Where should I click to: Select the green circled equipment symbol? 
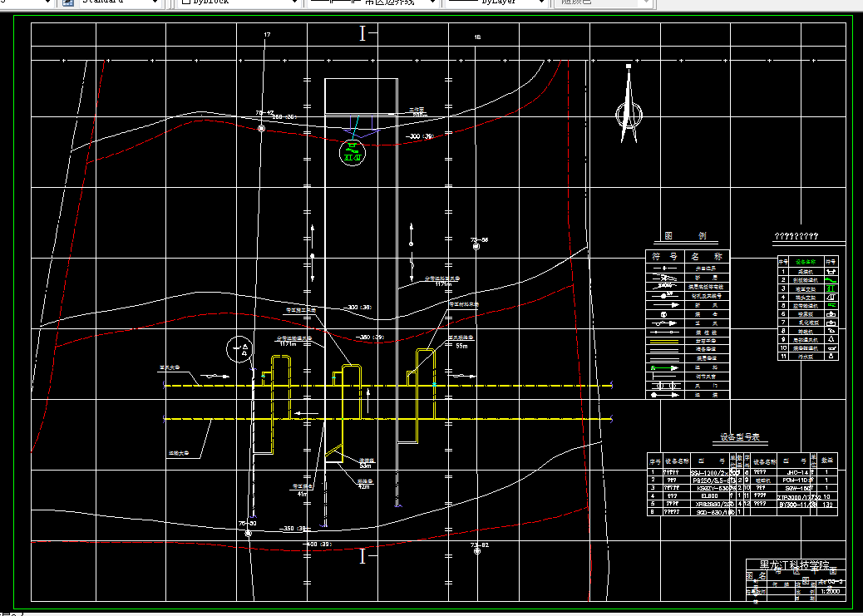tap(353, 152)
